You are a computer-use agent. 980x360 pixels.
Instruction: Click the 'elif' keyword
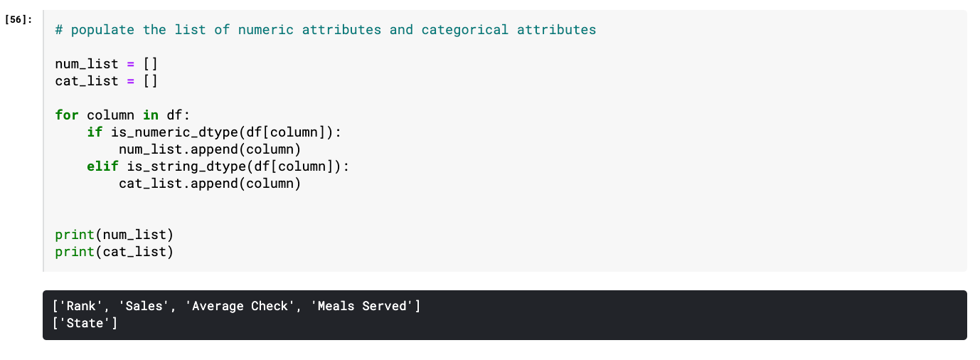point(102,166)
